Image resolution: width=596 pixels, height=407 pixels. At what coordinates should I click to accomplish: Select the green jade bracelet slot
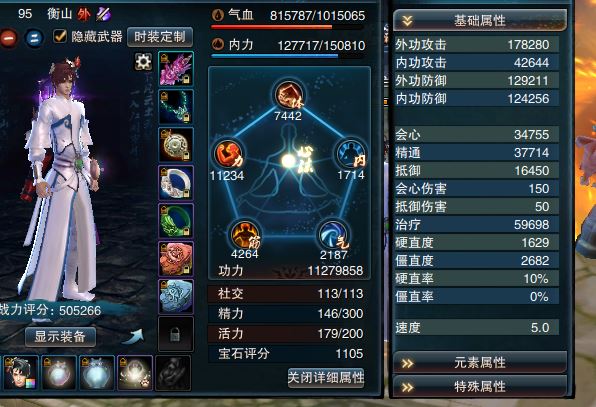tap(176, 221)
